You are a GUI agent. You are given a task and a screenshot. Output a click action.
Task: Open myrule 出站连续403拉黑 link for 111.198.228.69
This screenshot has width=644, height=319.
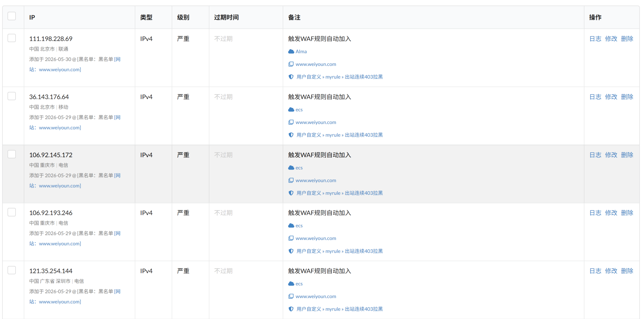coord(340,77)
